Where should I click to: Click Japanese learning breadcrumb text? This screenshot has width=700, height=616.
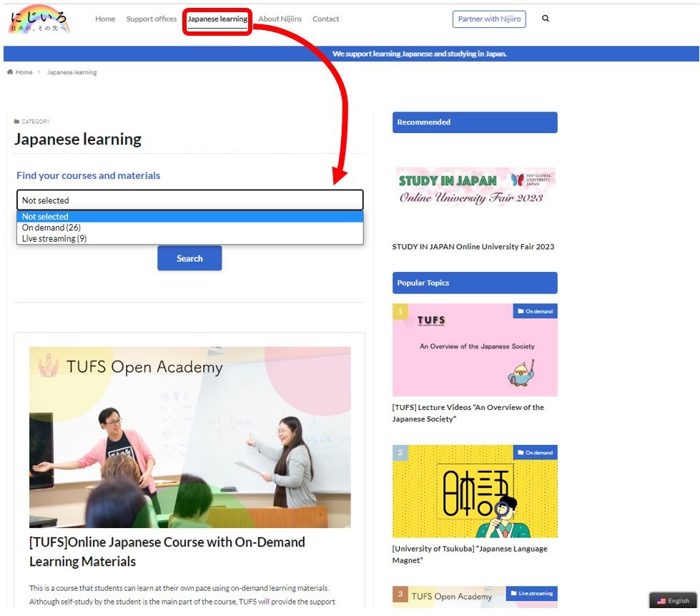coord(72,72)
